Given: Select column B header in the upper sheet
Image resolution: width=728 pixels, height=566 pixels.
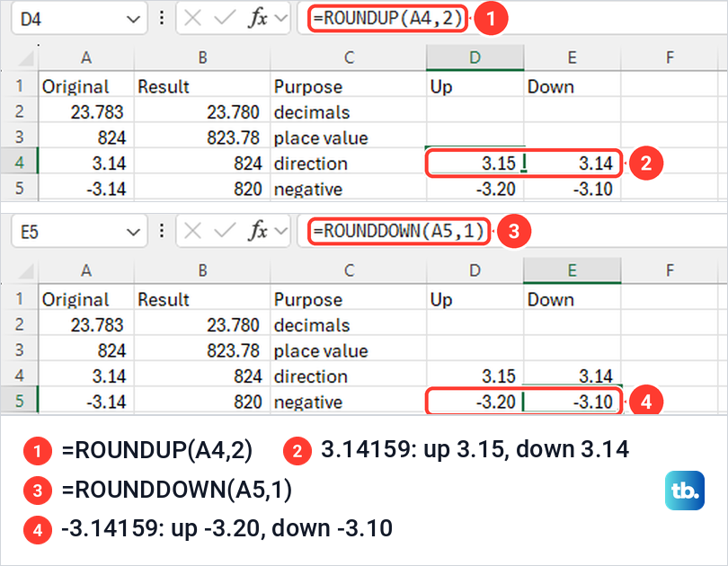Looking at the screenshot, I should pyautogui.click(x=202, y=58).
